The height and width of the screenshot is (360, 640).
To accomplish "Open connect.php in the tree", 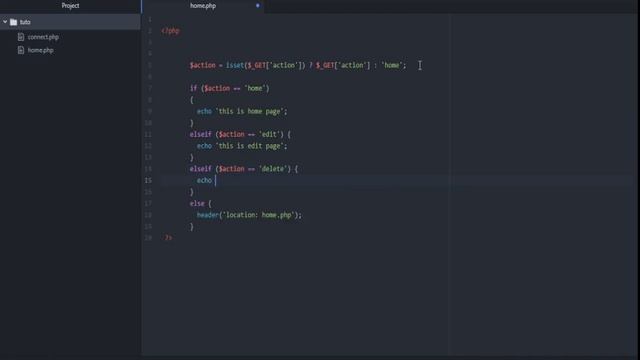I will tap(43, 37).
